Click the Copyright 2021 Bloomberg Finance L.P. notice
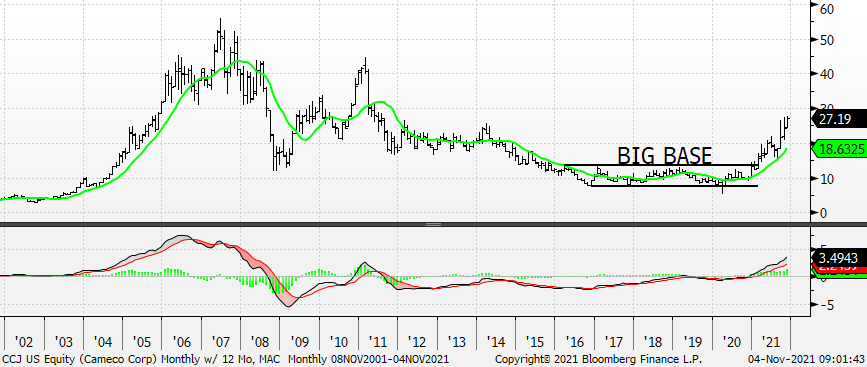867x367 pixels. pos(598,360)
